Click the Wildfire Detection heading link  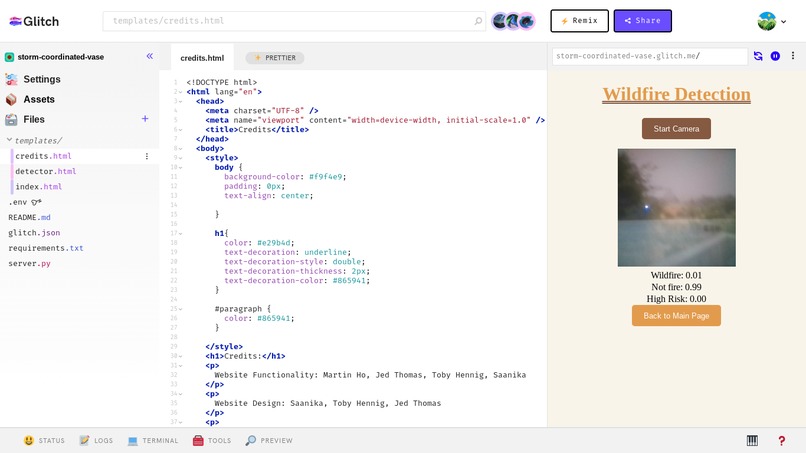[676, 94]
